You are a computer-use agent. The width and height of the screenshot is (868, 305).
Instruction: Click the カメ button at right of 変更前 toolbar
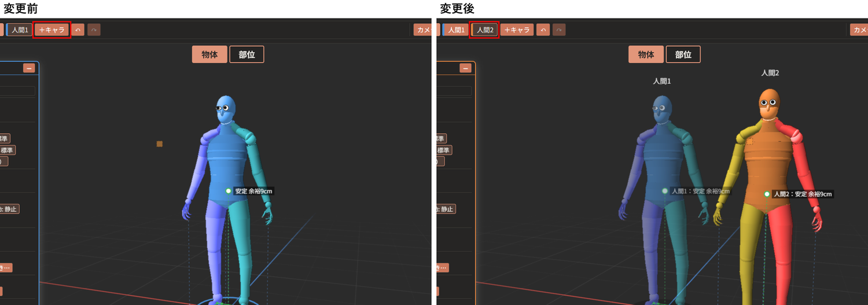pyautogui.click(x=423, y=30)
